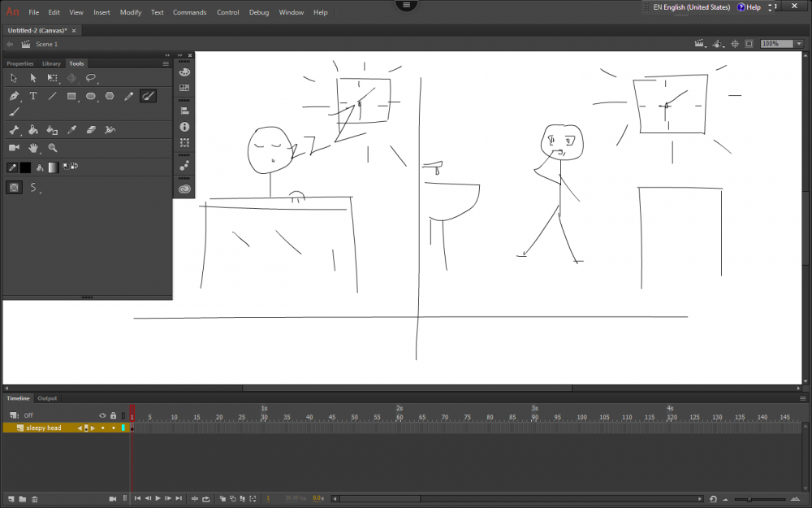Select the Bone tool

(14, 130)
